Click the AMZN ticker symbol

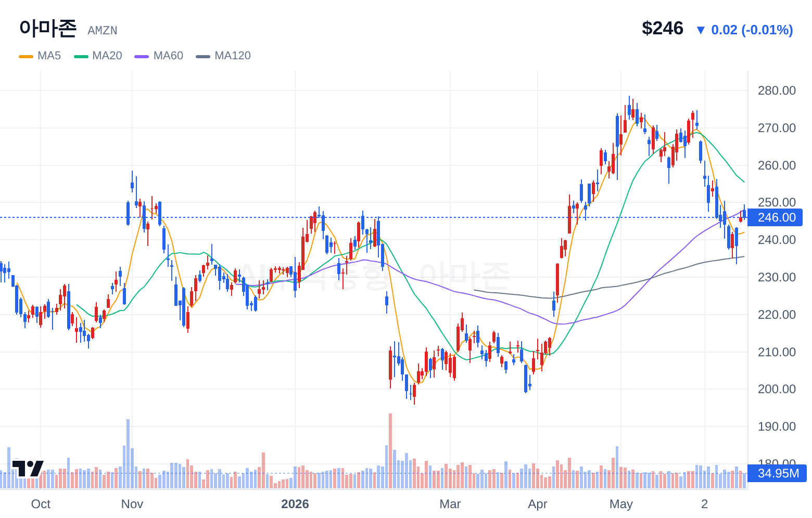[103, 31]
